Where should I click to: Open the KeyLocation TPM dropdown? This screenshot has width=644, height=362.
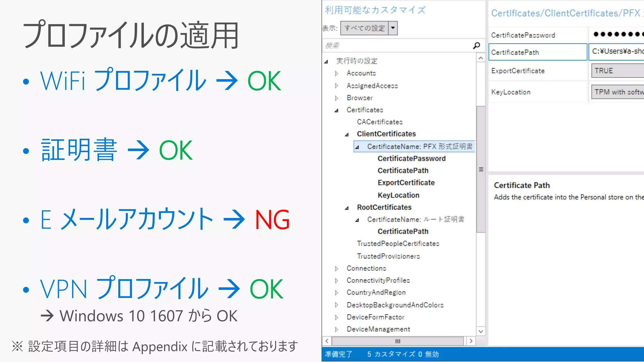click(x=618, y=92)
